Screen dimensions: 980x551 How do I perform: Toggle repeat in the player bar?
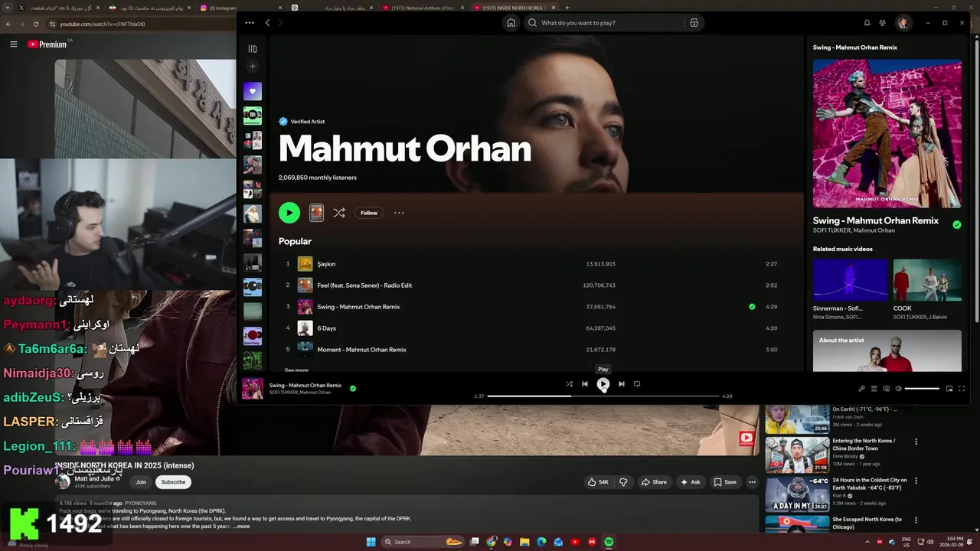[637, 384]
